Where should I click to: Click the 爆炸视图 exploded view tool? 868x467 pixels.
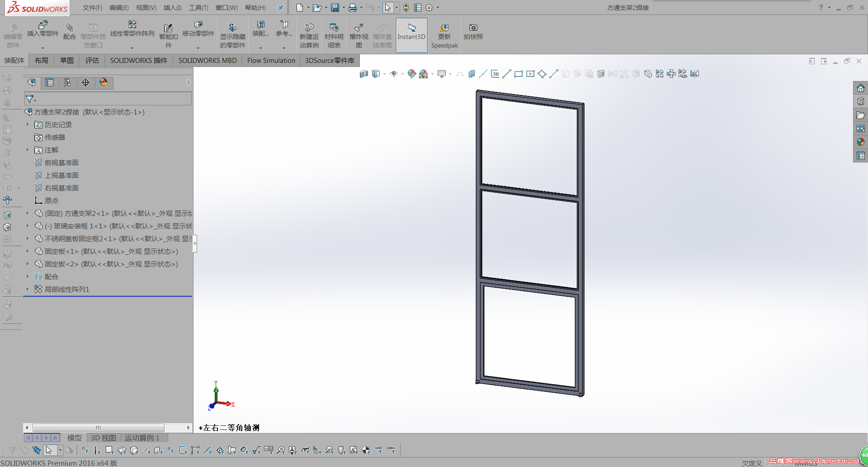(359, 36)
